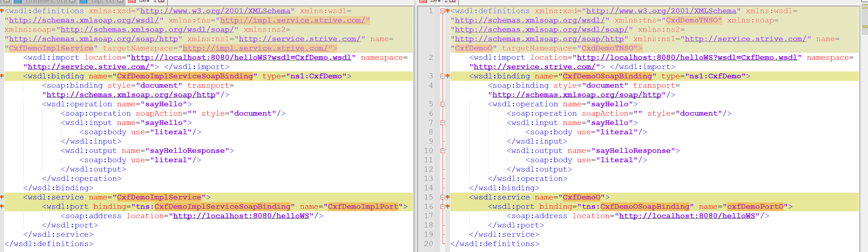Click 'sayHelloResponse' output name in right pane

coord(633,151)
